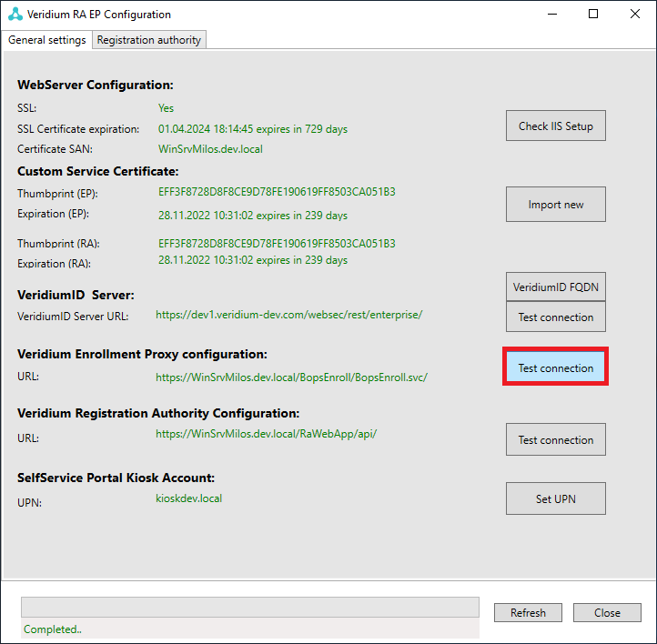The height and width of the screenshot is (644, 657).
Task: Click the VeridiumID Server URL value
Action: coord(288,315)
